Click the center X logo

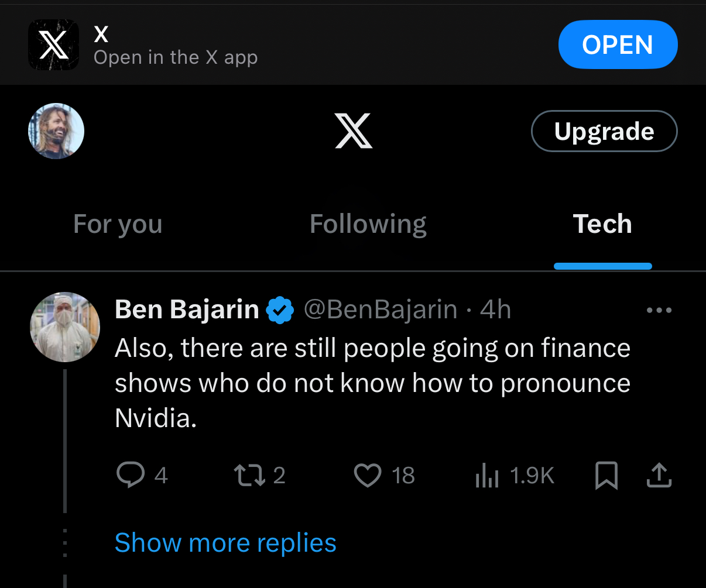[354, 131]
